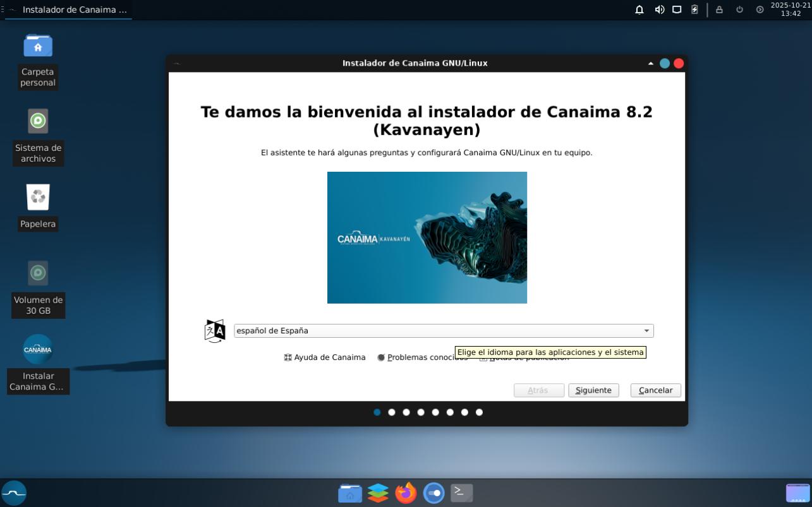Open the Problemas conocidos link

pos(422,357)
